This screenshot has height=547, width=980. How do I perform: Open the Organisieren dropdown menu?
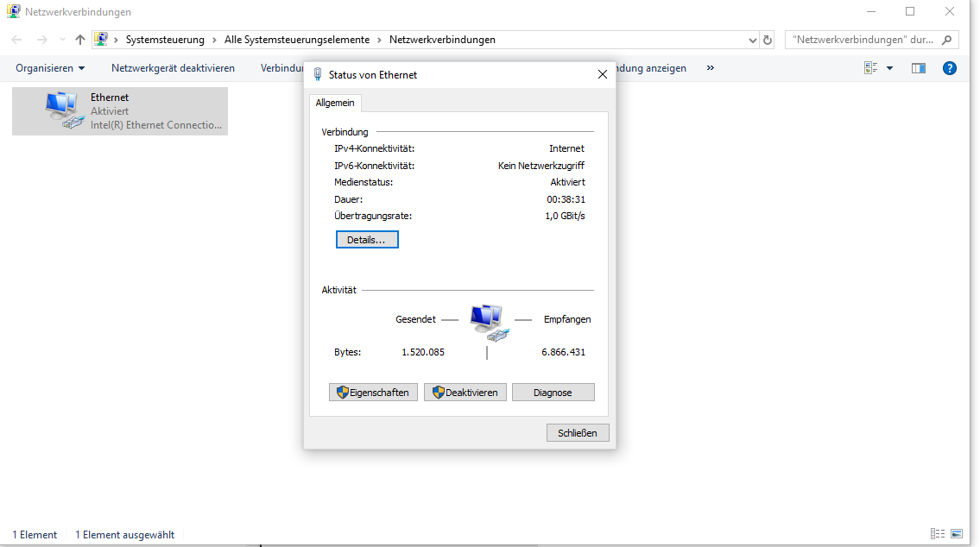pyautogui.click(x=50, y=68)
